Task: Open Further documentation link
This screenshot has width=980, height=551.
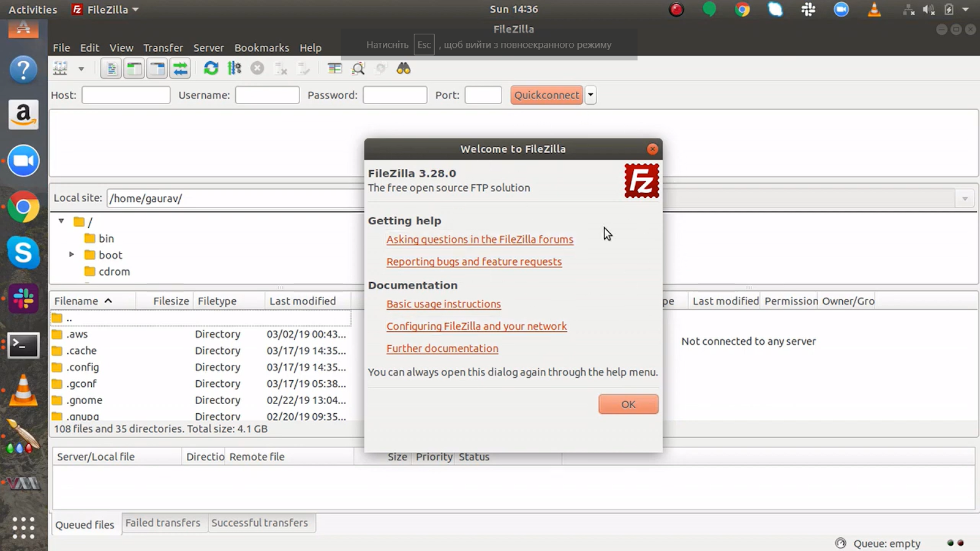Action: pos(442,348)
